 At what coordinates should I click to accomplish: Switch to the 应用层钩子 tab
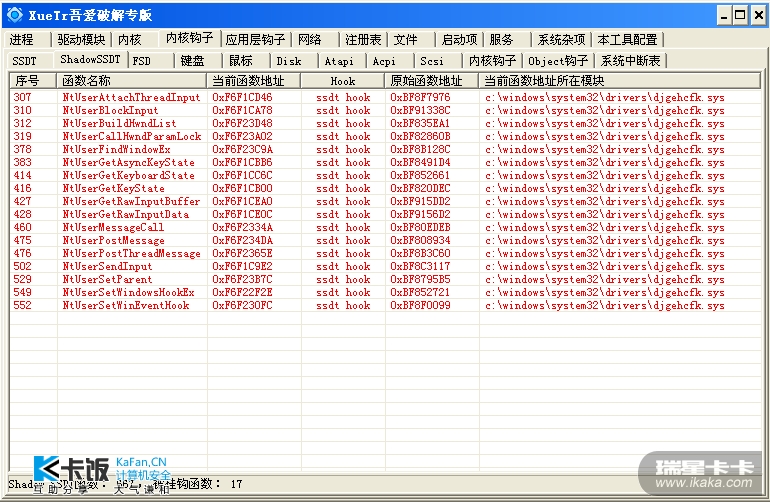click(x=255, y=39)
